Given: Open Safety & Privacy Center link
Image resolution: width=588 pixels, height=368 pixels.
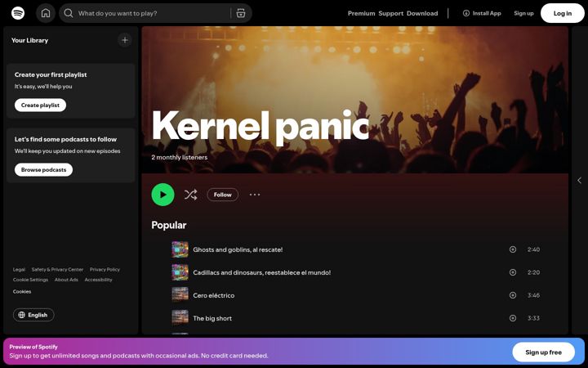Looking at the screenshot, I should [57, 269].
